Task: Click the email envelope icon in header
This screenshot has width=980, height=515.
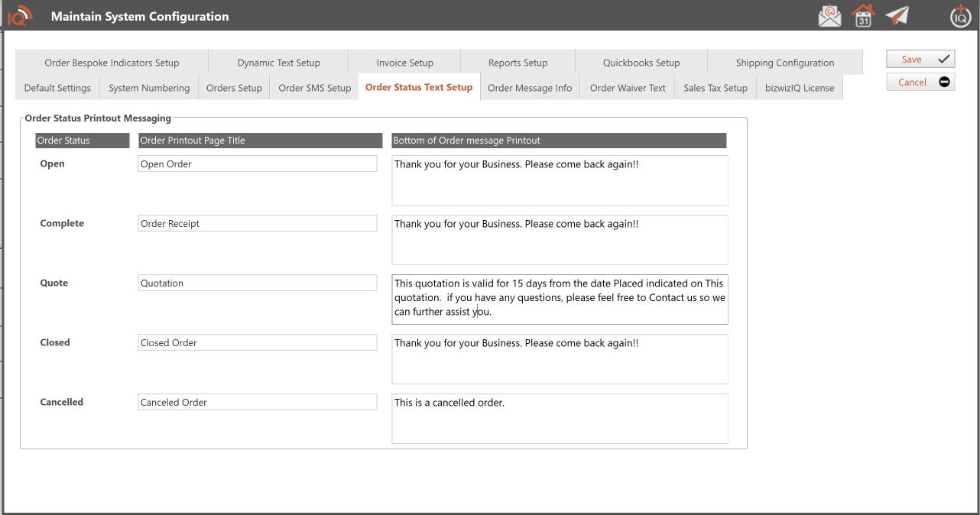Action: [829, 16]
